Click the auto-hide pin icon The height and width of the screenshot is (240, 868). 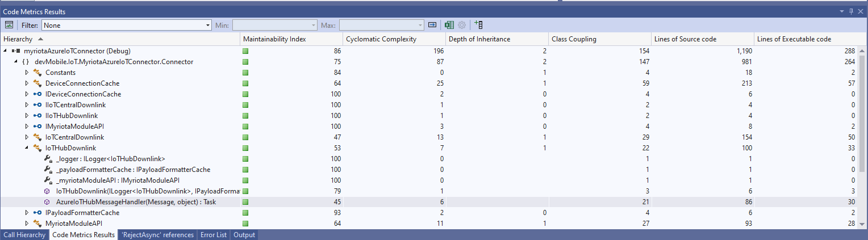point(851,11)
